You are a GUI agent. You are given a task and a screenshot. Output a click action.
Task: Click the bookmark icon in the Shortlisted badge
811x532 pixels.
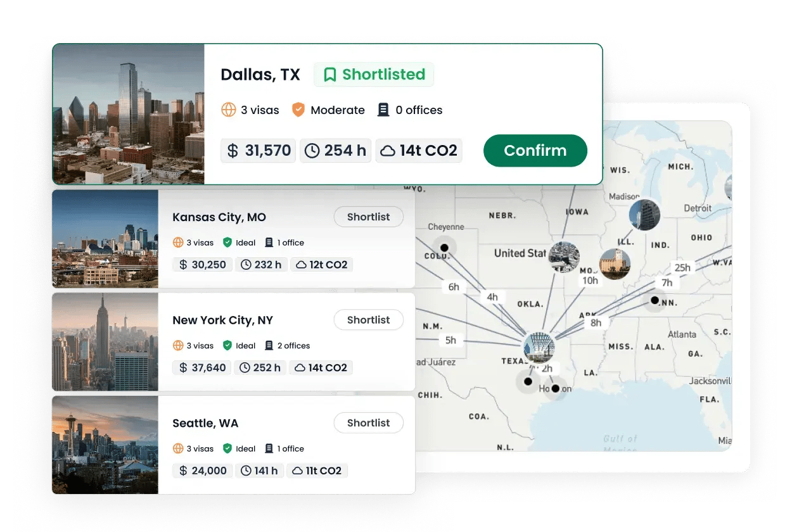pyautogui.click(x=330, y=74)
